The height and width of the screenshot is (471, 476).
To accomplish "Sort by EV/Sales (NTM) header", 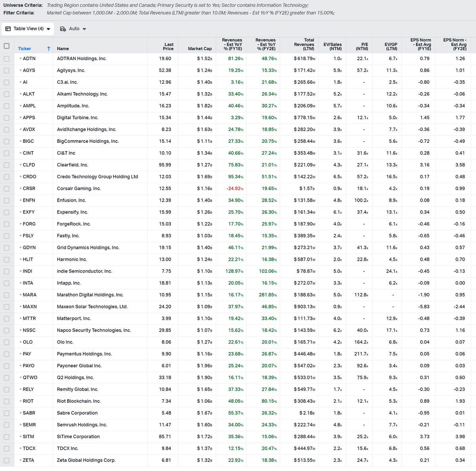I will [x=332, y=46].
